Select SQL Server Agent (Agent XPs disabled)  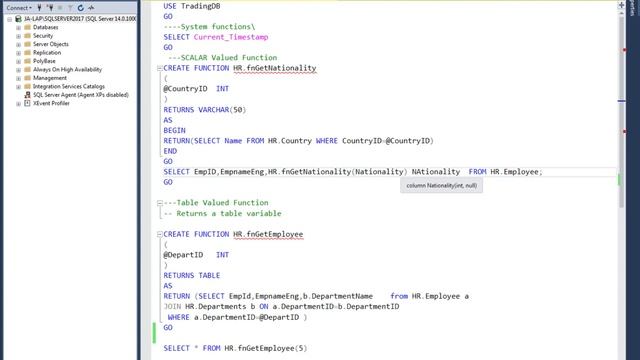[81, 95]
